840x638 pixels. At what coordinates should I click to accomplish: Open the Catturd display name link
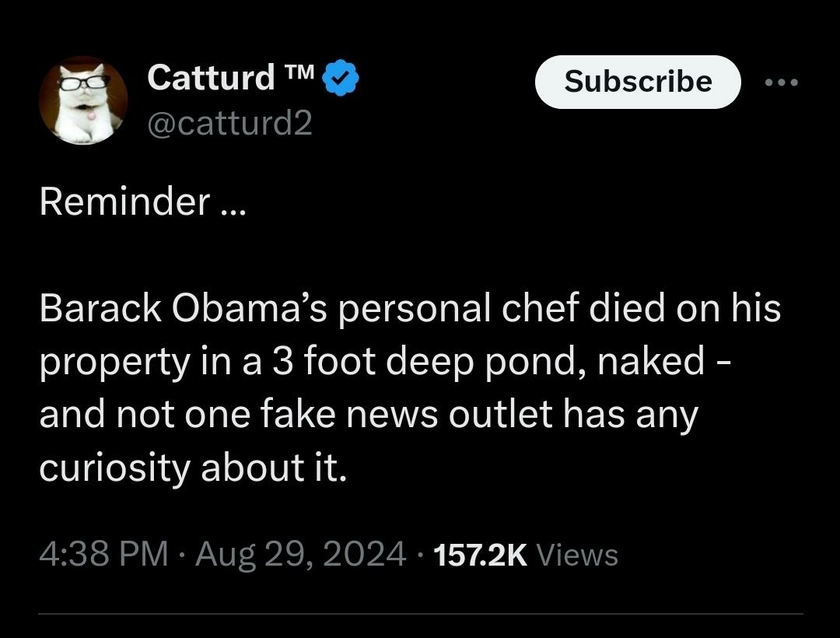click(x=211, y=78)
